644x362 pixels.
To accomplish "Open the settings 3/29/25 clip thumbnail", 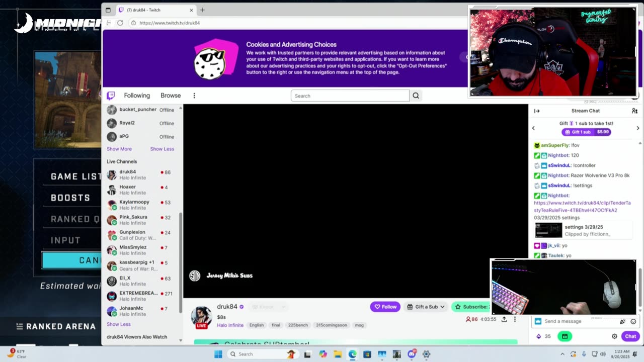I will click(x=548, y=230).
